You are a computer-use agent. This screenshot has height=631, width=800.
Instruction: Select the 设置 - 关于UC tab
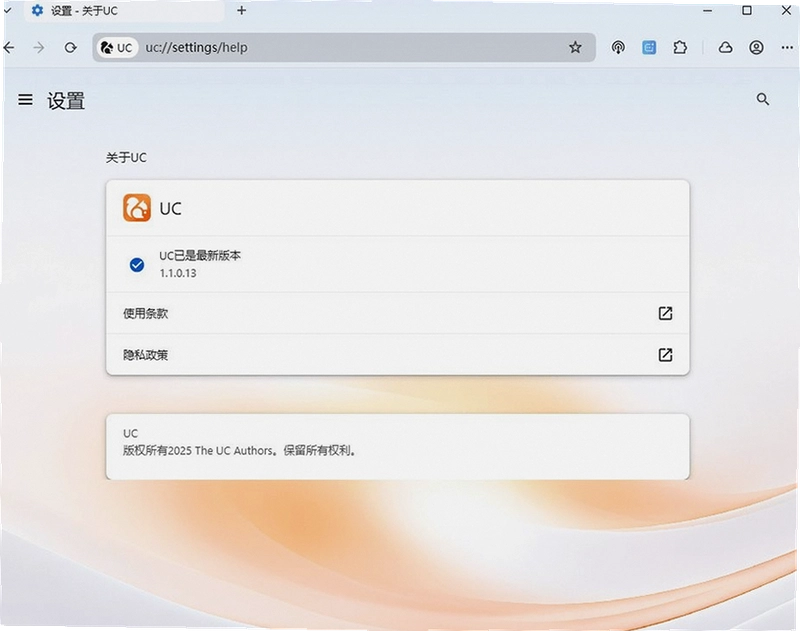(x=124, y=11)
